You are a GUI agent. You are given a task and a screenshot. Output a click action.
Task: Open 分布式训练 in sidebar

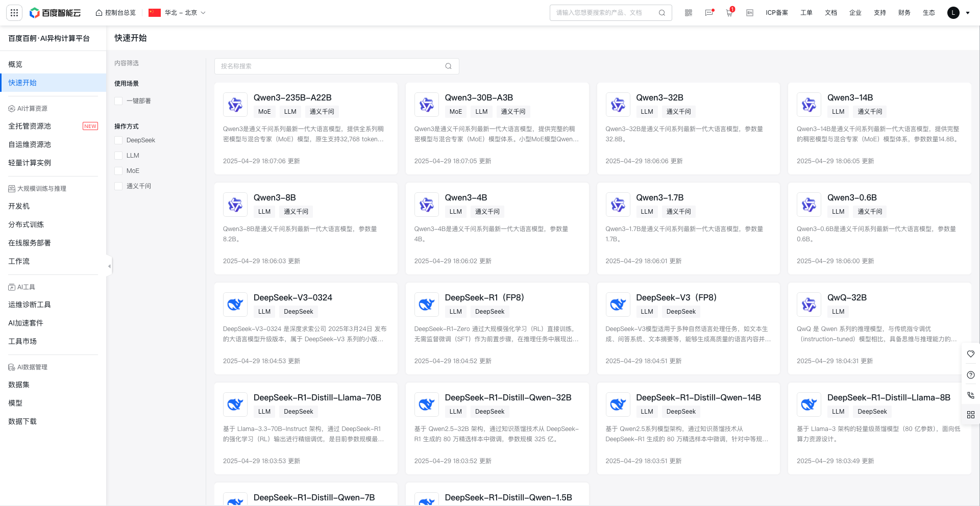click(53, 224)
